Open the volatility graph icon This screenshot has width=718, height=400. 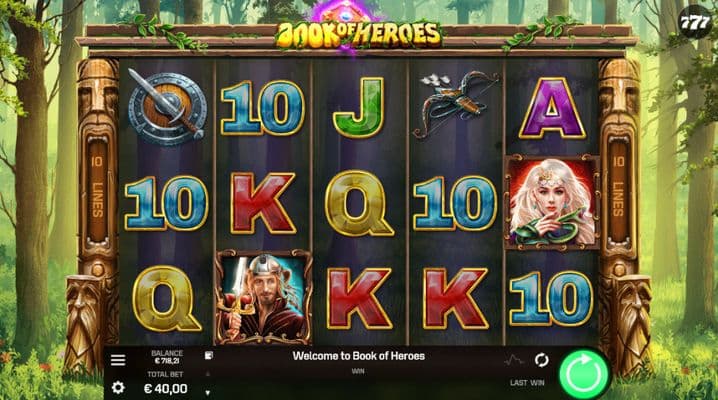pyautogui.click(x=514, y=361)
